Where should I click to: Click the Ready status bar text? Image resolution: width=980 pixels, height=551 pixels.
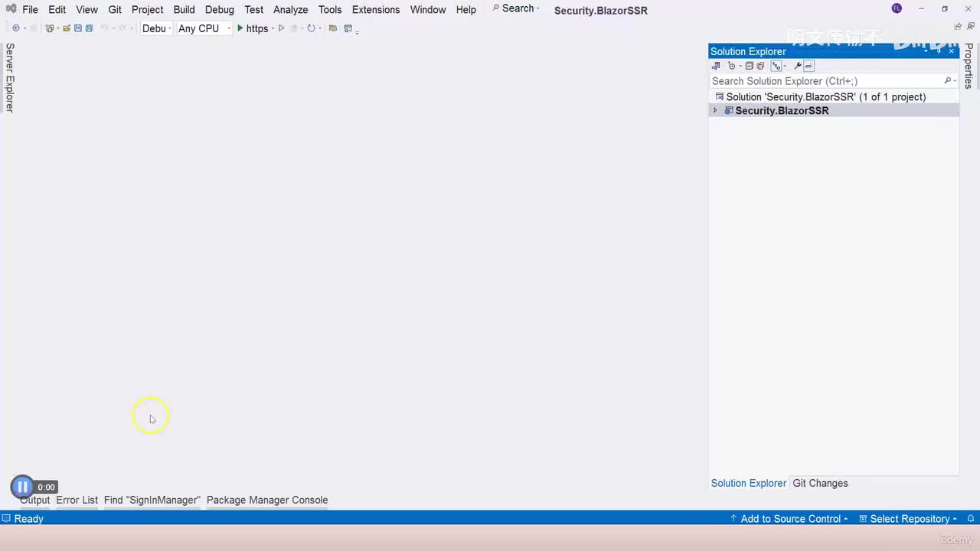28,519
